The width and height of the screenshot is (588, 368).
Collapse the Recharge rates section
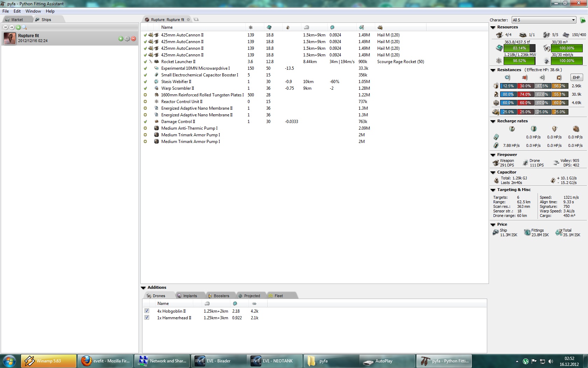point(493,121)
